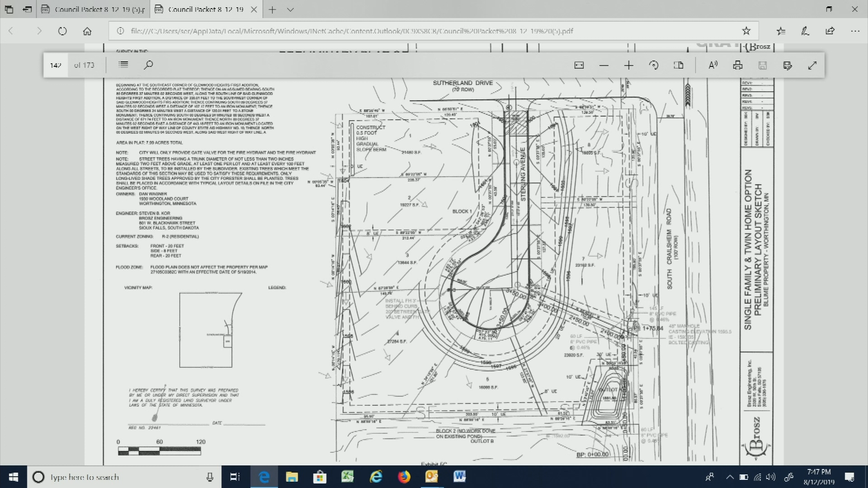Search within the PDF document
Viewport: 868px width, 488px height.
click(148, 65)
